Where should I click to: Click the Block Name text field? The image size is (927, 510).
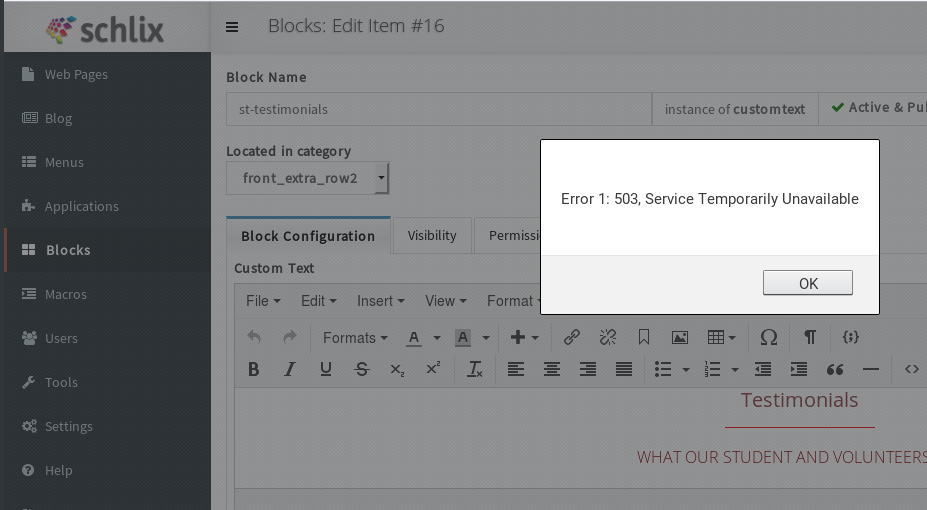pyautogui.click(x=438, y=109)
